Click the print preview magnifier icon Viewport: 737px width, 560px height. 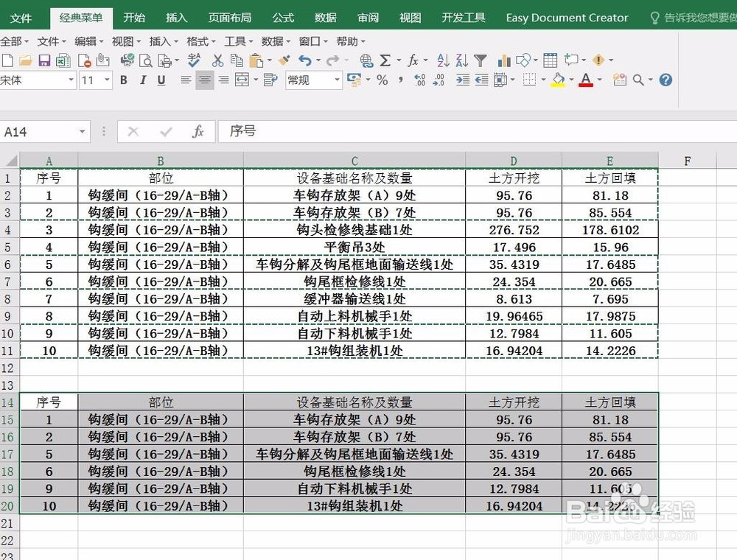click(x=146, y=60)
